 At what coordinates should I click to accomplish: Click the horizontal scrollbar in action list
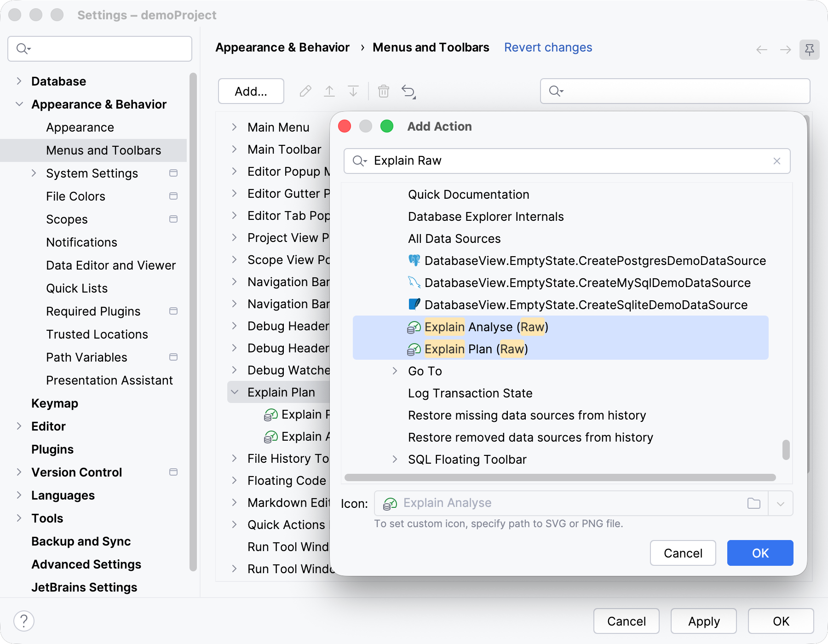(560, 477)
